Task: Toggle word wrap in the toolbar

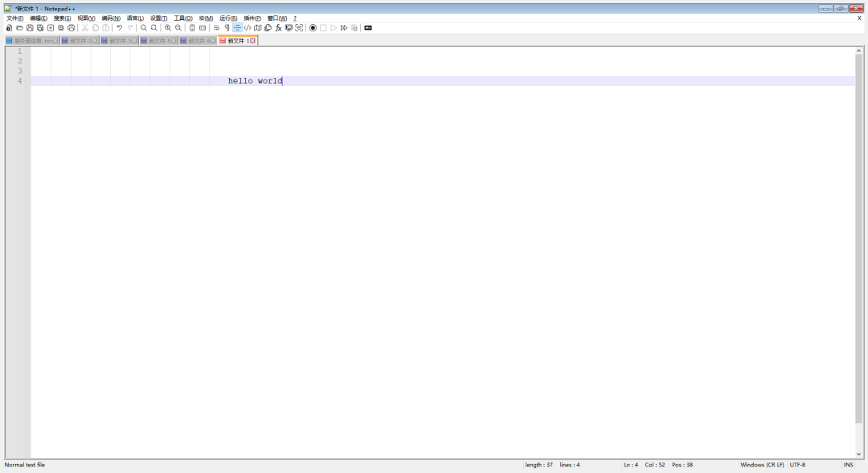Action: (216, 28)
